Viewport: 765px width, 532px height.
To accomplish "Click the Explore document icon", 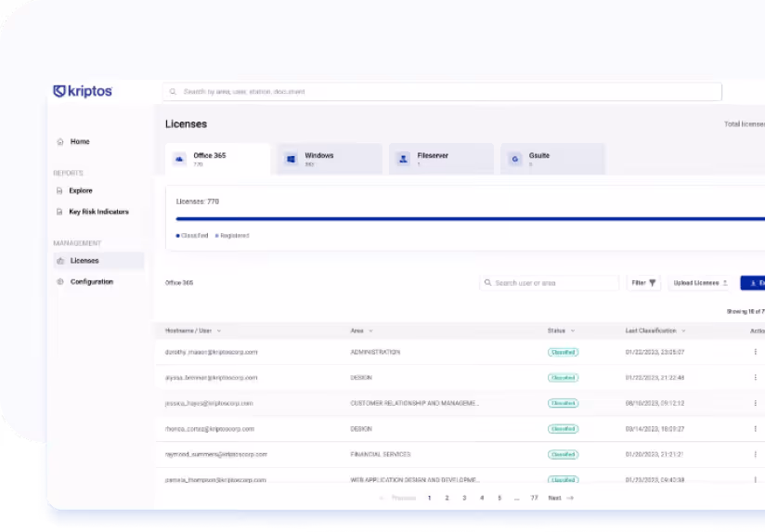I will pyautogui.click(x=59, y=191).
